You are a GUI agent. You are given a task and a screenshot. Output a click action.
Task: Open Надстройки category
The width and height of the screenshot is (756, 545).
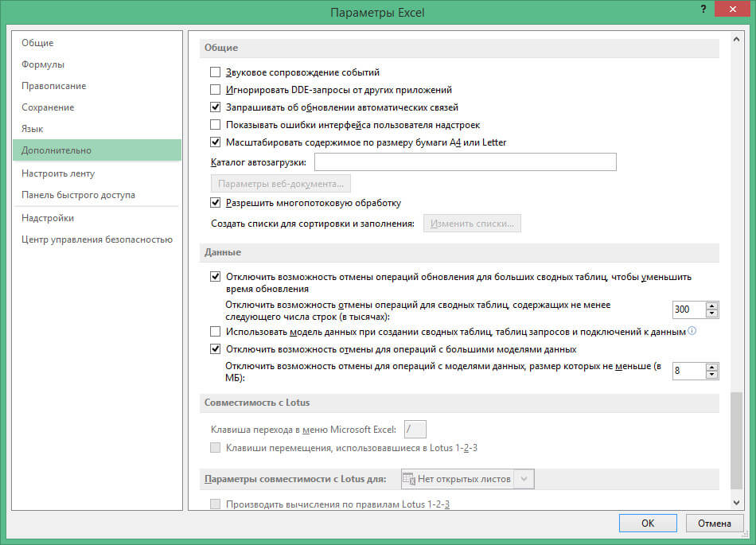pos(97,218)
